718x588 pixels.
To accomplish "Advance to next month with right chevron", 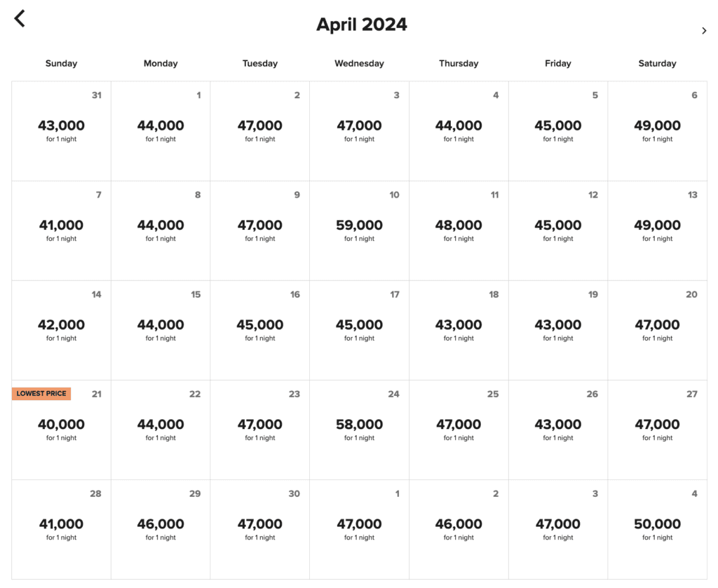I will tap(704, 30).
